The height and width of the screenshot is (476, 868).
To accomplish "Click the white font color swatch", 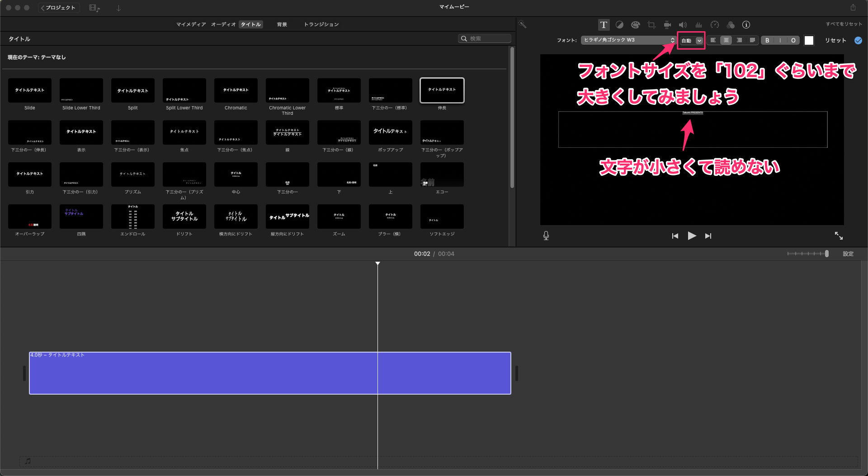I will pyautogui.click(x=809, y=40).
